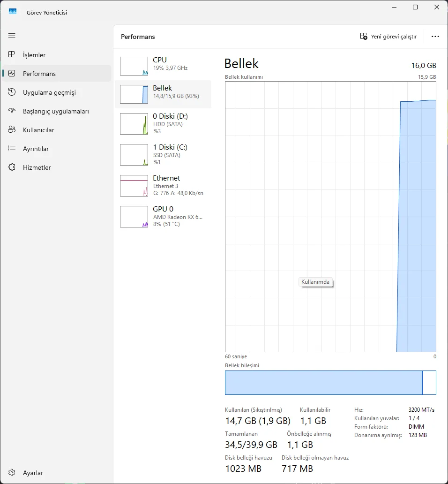
Task: Click the Kullanımda tooltip
Action: [315, 282]
